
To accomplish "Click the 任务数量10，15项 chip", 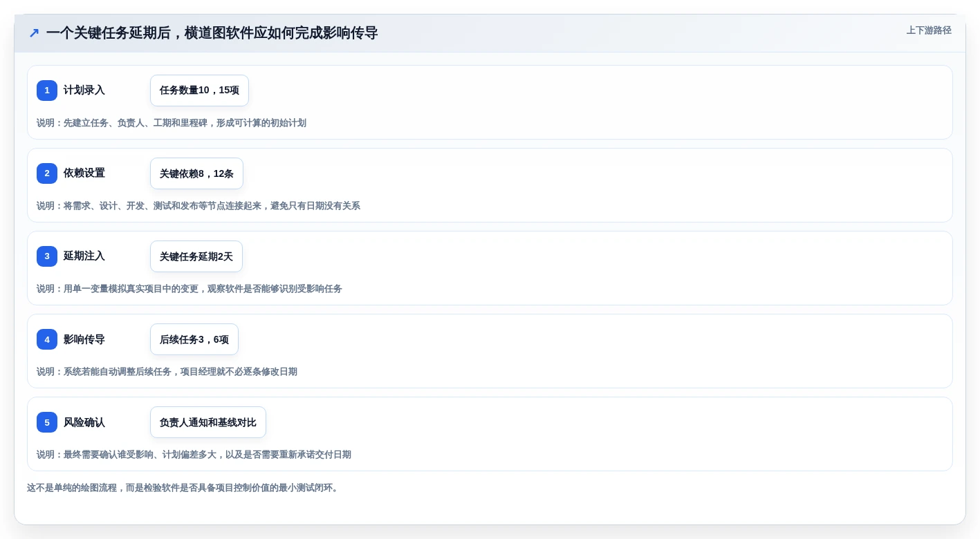I will click(199, 91).
